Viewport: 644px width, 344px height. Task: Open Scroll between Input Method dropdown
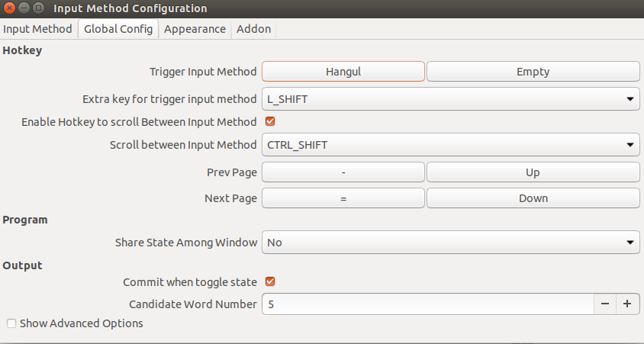450,145
